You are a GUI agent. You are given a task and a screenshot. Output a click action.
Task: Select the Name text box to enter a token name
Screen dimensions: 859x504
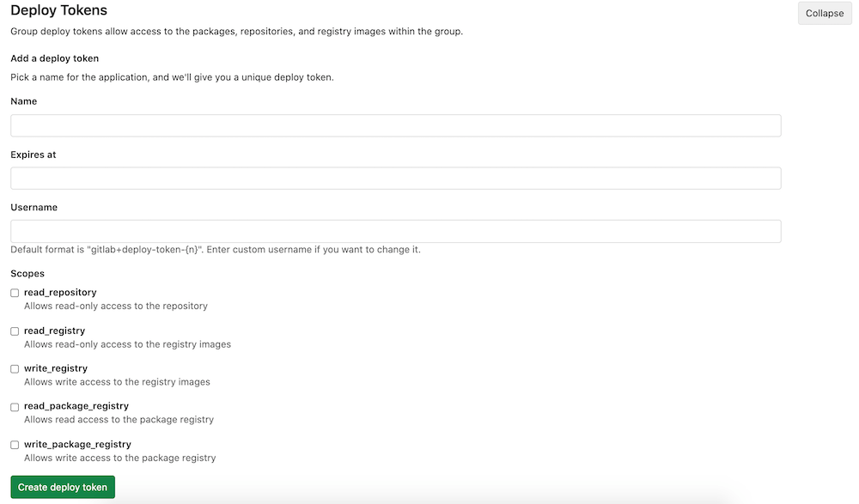395,125
